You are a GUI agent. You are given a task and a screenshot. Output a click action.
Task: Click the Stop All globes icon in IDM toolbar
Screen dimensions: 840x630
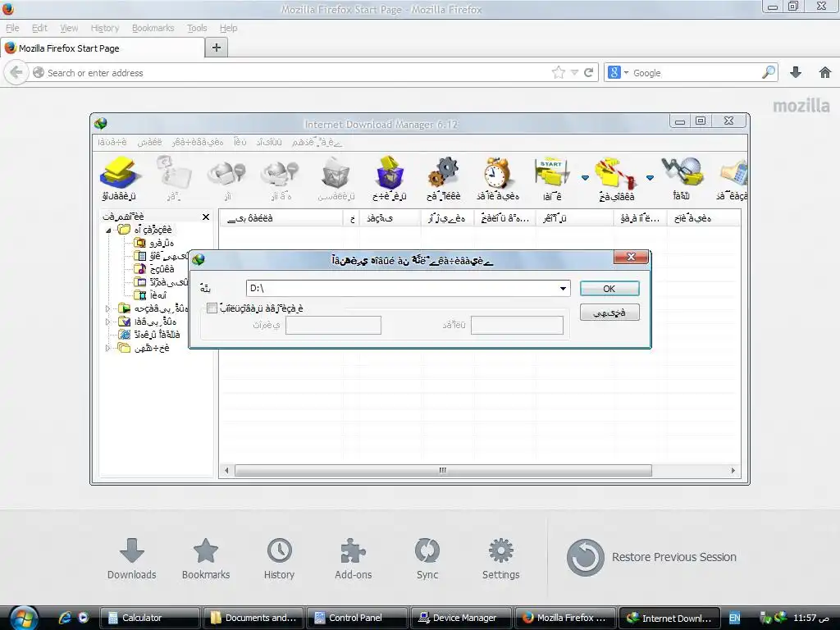click(x=281, y=178)
